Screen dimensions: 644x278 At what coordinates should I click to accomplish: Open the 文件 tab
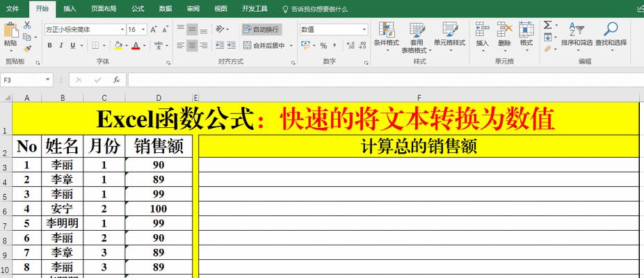point(12,8)
